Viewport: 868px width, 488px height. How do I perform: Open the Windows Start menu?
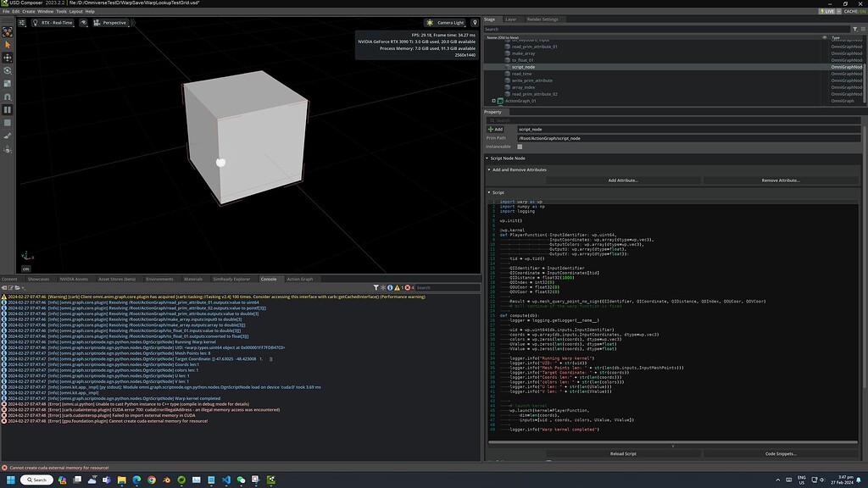point(9,479)
